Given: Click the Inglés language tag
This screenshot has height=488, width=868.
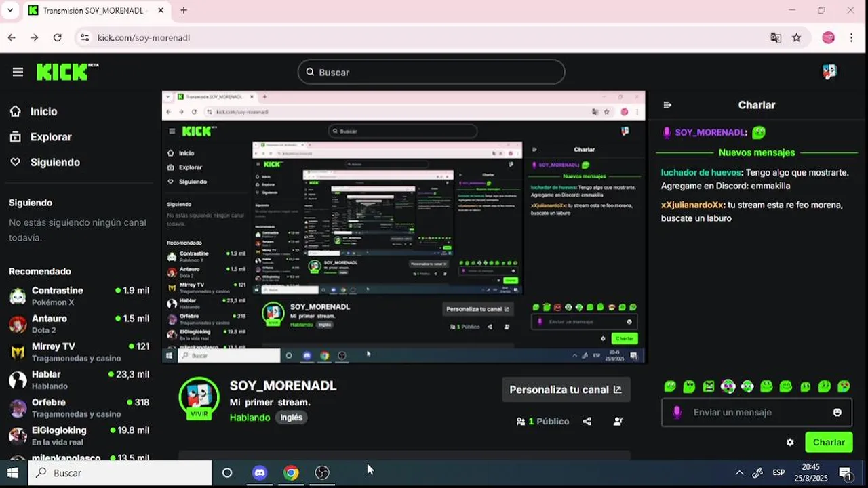Looking at the screenshot, I should 291,418.
